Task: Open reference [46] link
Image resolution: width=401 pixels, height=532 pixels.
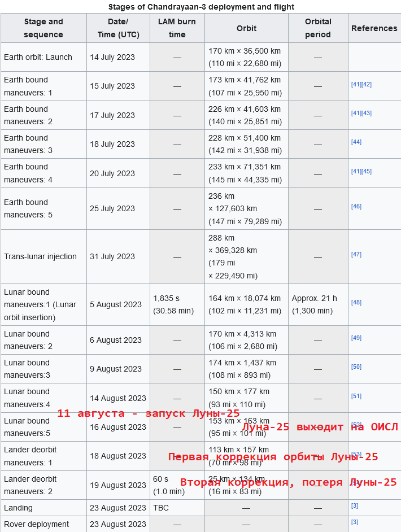Action: point(356,206)
